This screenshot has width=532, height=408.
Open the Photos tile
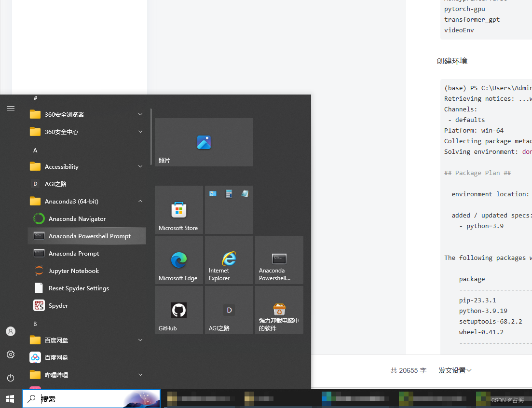204,142
